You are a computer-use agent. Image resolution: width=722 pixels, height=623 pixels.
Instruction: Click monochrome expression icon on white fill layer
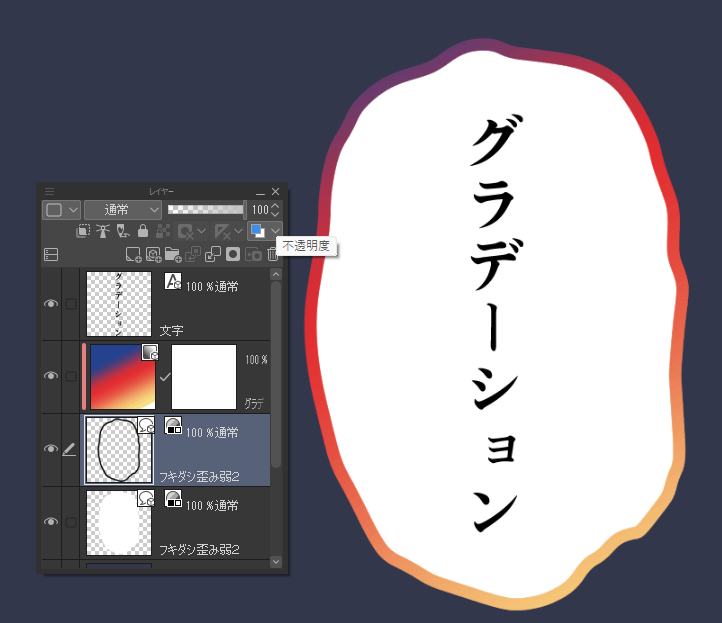pos(173,498)
